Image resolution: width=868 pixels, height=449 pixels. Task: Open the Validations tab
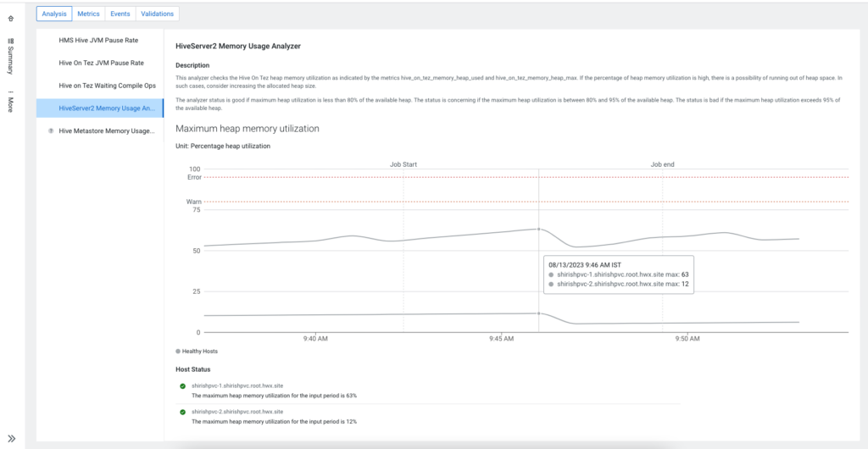coord(157,14)
